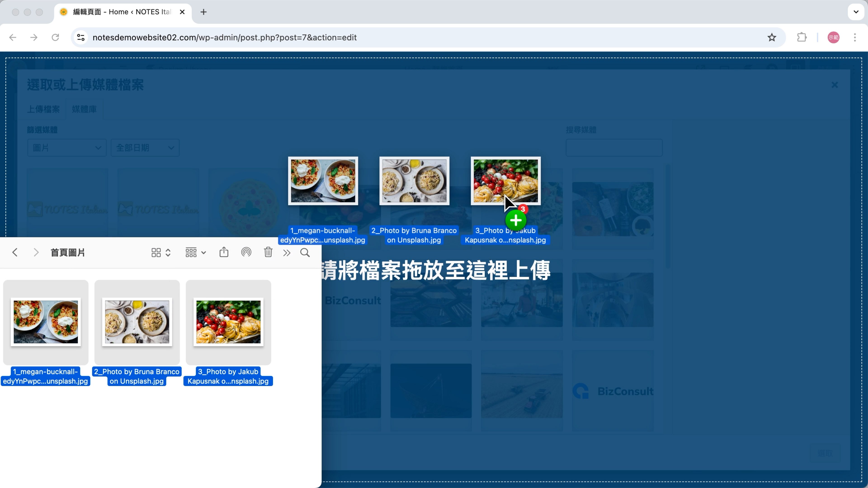Screen dimensions: 868x488
Task: Open Finder search magnifier icon
Action: coord(305,253)
